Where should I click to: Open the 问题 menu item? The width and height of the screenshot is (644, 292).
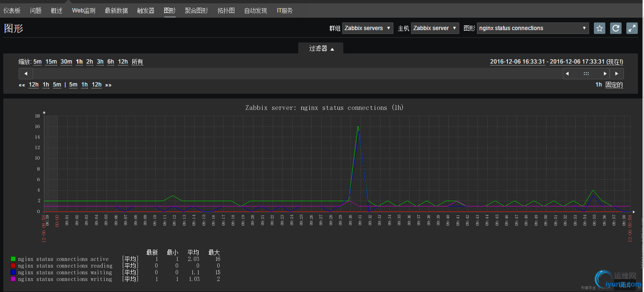point(36,11)
